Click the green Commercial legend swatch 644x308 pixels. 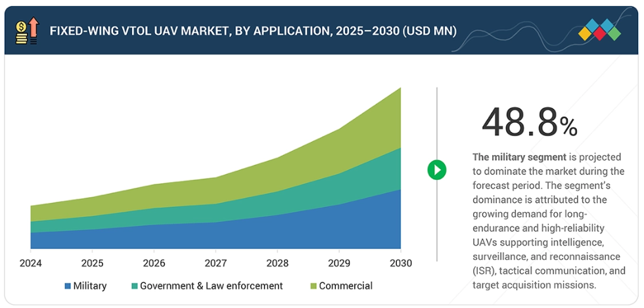click(313, 286)
